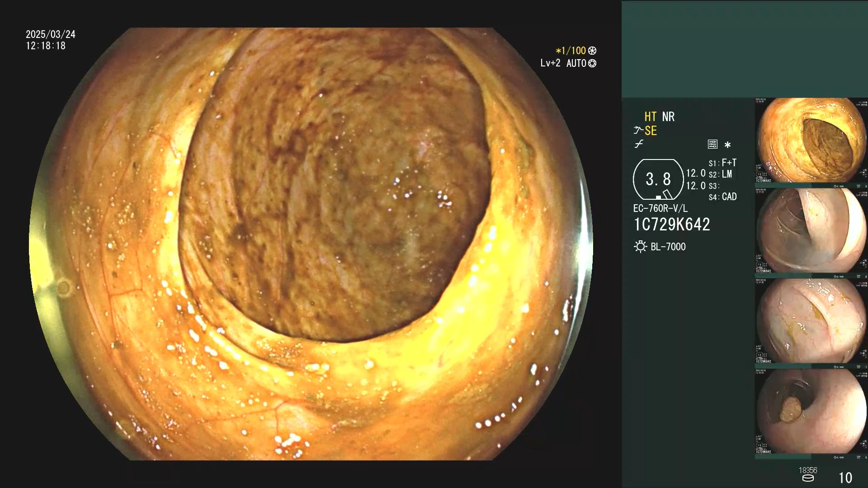Click the AUTO iris mode icon

pyautogui.click(x=592, y=64)
